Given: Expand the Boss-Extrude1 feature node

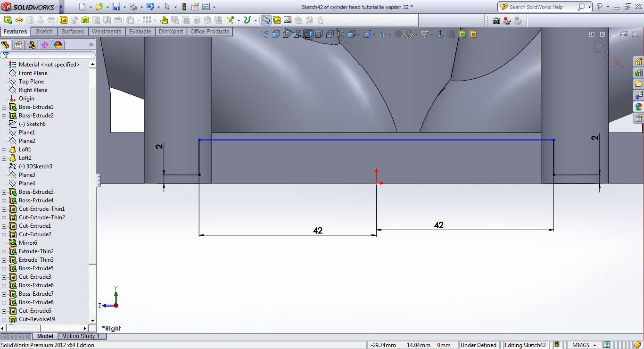Looking at the screenshot, I should point(4,107).
